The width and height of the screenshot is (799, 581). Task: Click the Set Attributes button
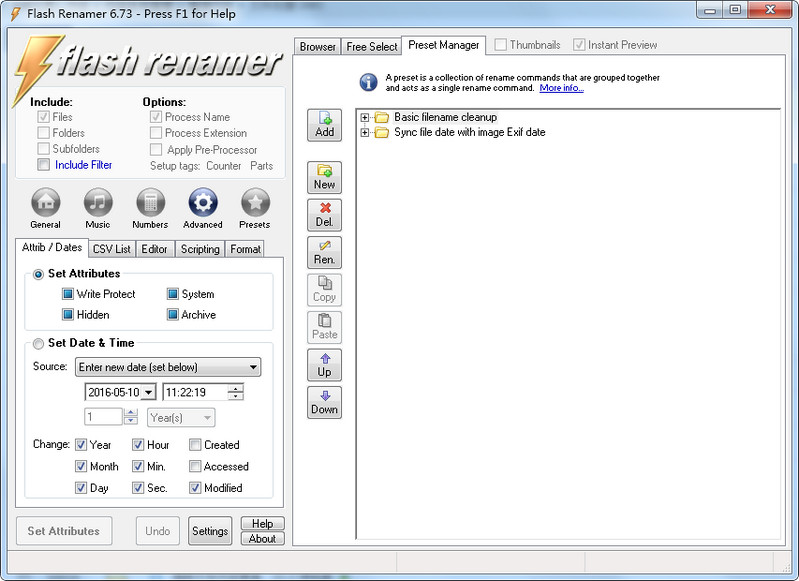(64, 531)
